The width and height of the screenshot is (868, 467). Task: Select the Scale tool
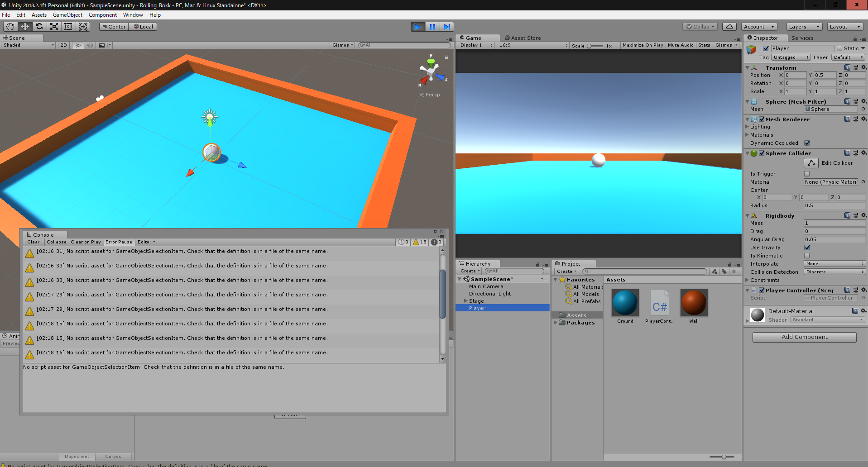point(54,27)
